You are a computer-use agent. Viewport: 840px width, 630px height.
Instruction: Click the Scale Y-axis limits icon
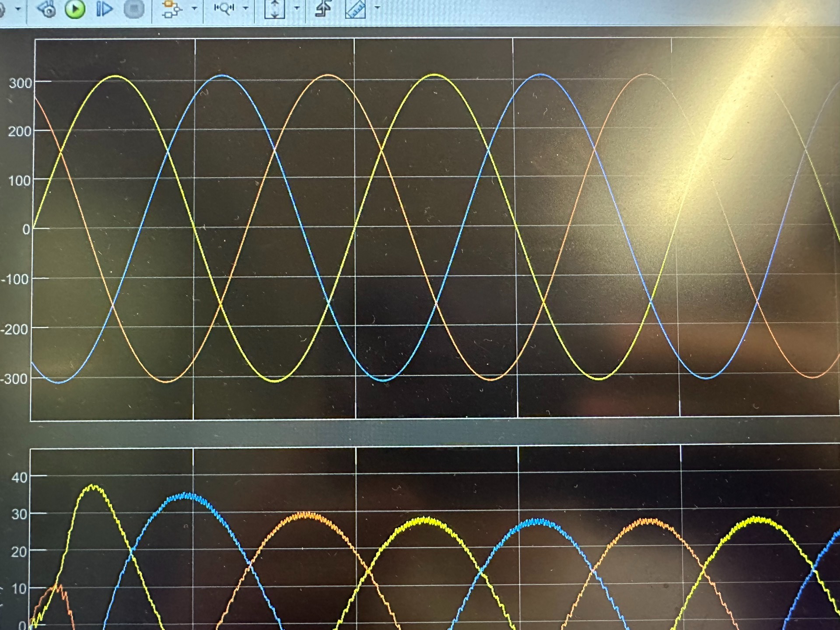pyautogui.click(x=274, y=8)
